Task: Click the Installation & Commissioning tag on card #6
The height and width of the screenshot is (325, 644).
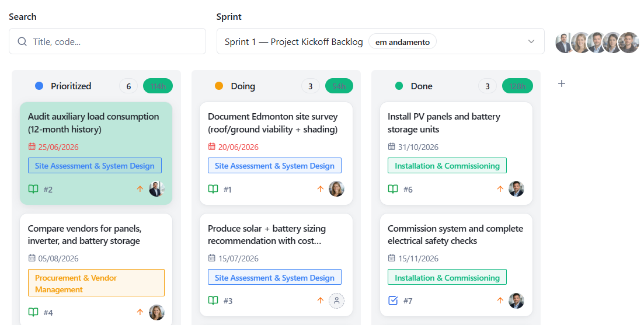Action: pyautogui.click(x=447, y=166)
